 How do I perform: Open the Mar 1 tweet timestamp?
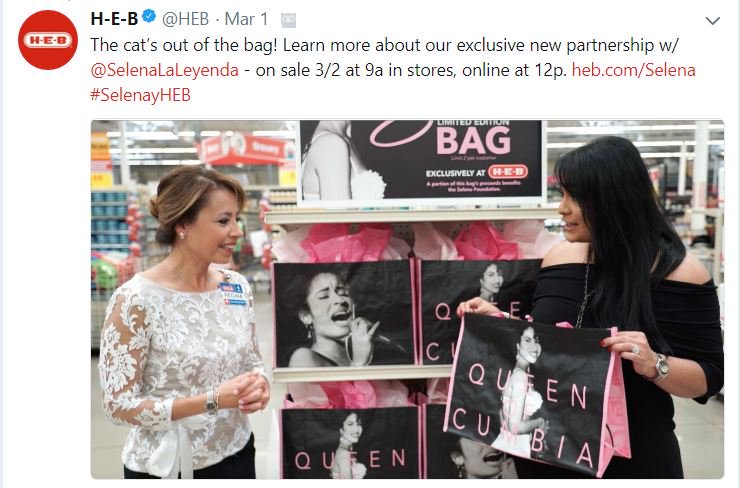(x=246, y=19)
